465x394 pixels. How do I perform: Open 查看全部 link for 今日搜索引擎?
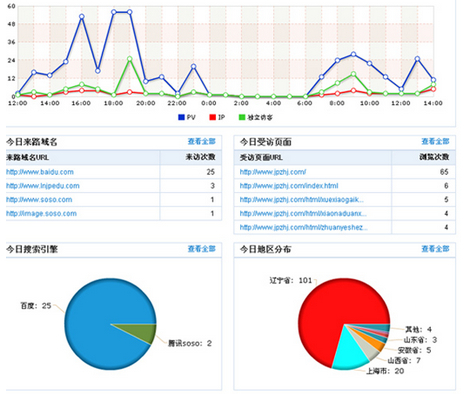pos(202,249)
